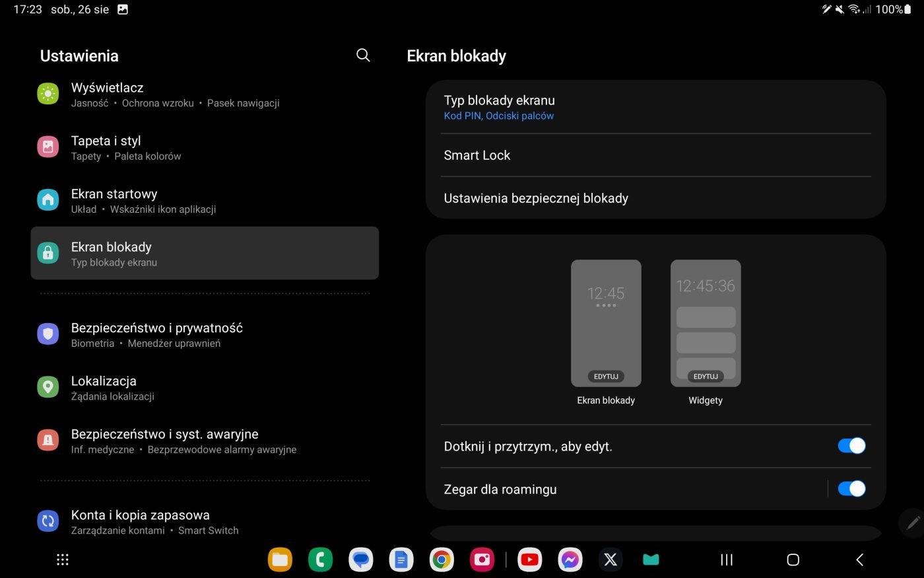Tap the Home navigation button
924x578 pixels.
pyautogui.click(x=793, y=560)
